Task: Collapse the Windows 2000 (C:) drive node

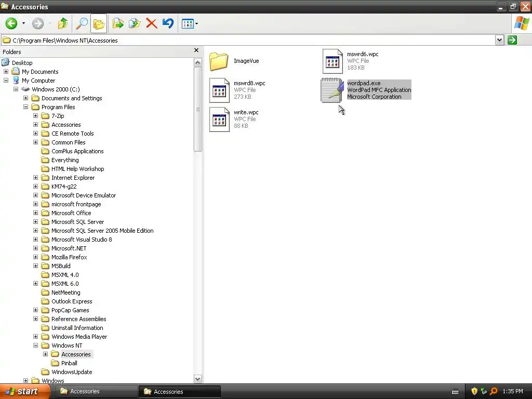Action: (16, 89)
